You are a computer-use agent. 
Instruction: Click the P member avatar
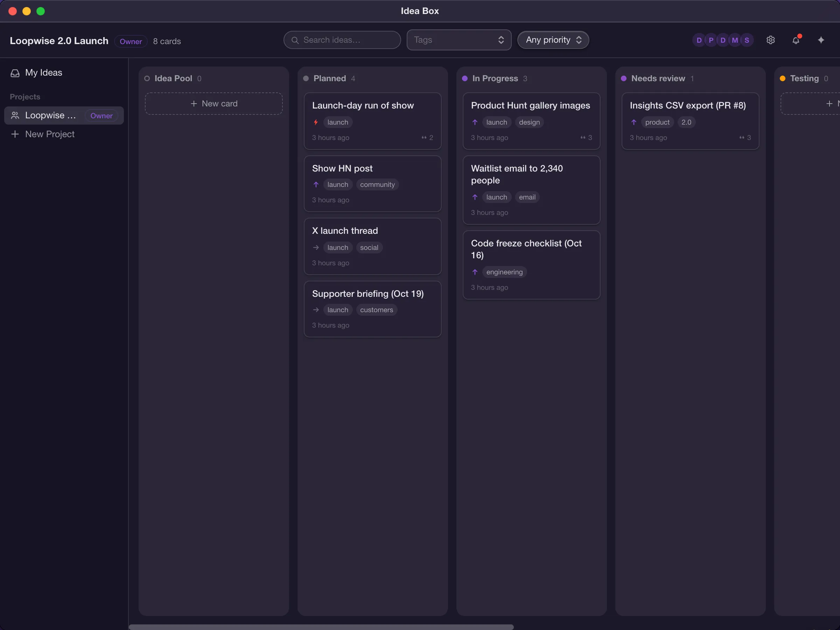click(x=711, y=40)
